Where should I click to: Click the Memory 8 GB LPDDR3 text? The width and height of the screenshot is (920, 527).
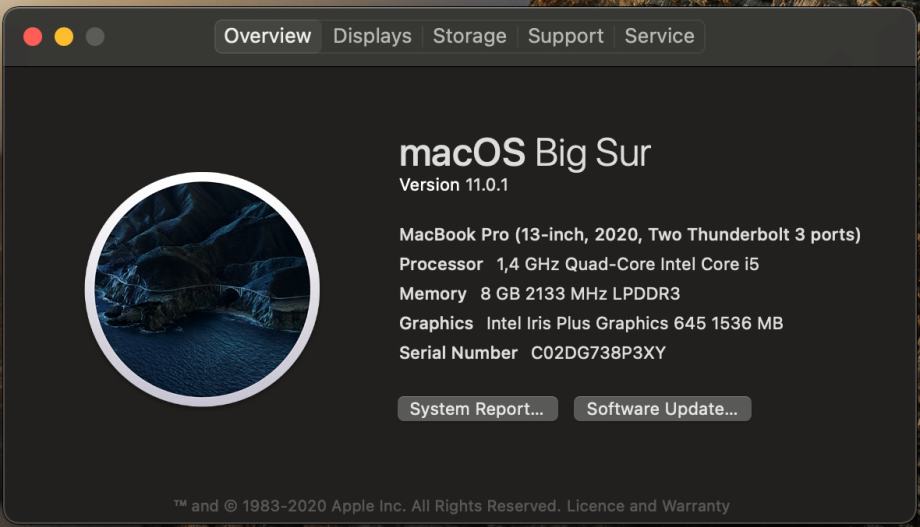click(x=540, y=293)
